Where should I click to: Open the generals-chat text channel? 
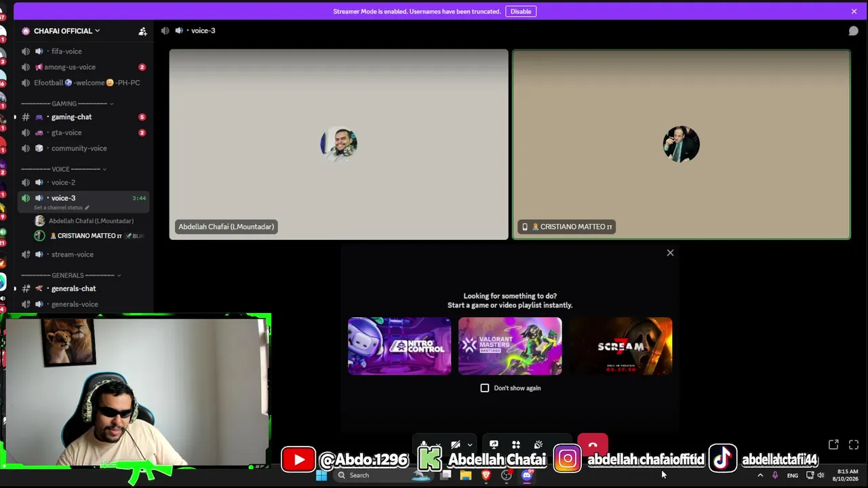pyautogui.click(x=83, y=289)
